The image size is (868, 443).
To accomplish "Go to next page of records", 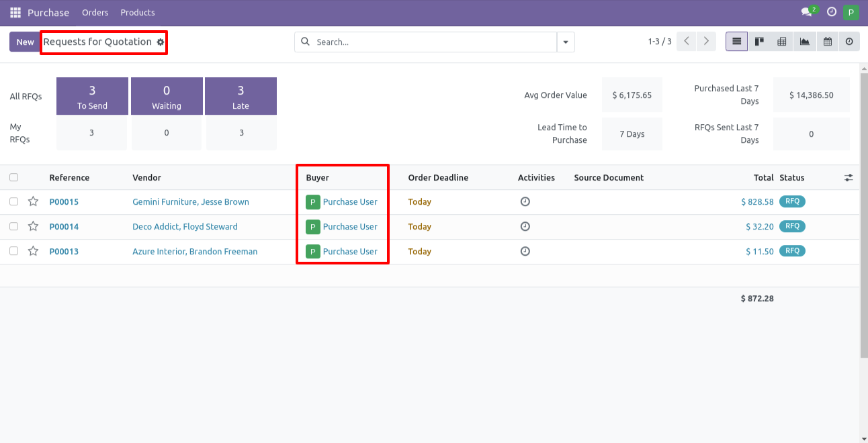I will pos(705,42).
